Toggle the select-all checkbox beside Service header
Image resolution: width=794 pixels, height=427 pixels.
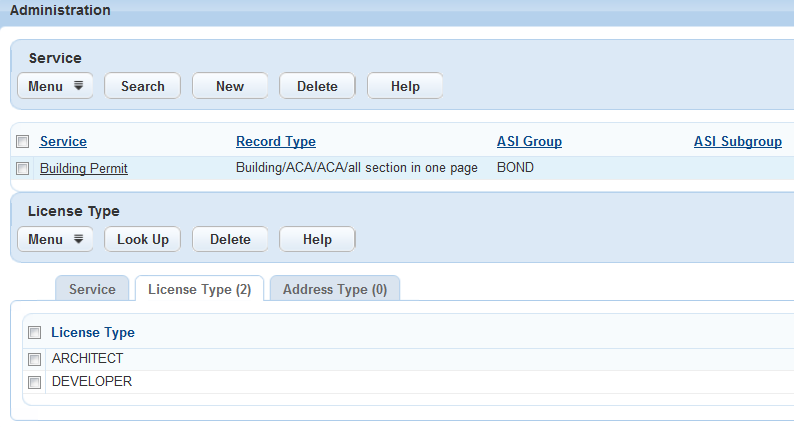point(23,142)
